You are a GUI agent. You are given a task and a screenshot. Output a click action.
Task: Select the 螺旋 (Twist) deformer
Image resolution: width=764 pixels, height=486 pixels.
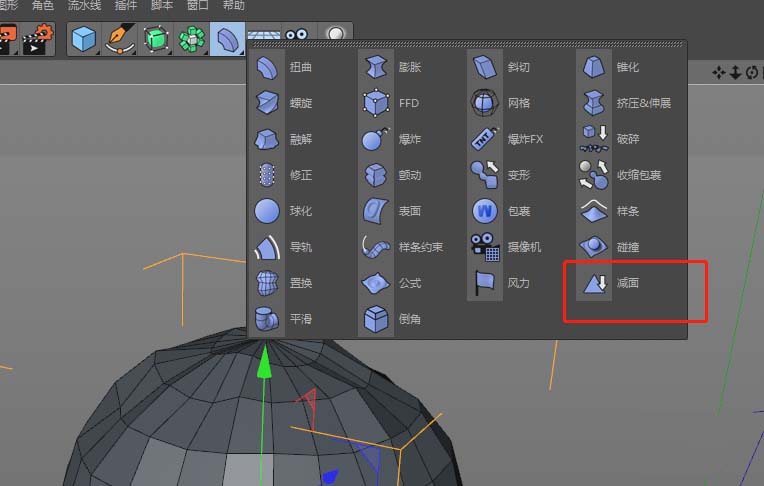[x=284, y=103]
